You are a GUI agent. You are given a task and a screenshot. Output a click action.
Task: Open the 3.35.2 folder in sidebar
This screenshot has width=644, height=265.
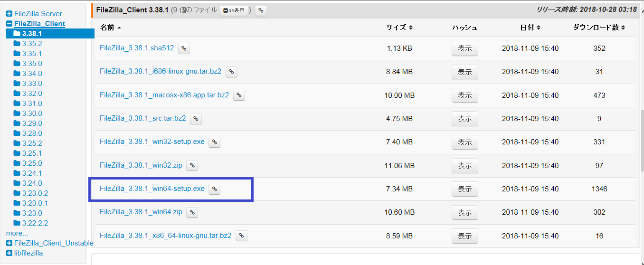pos(32,44)
